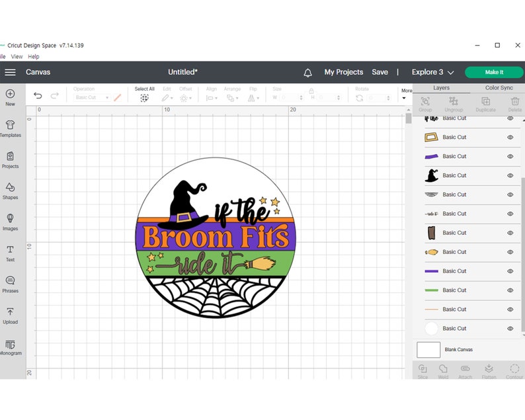
Task: Open My Projects
Action: [x=344, y=72]
